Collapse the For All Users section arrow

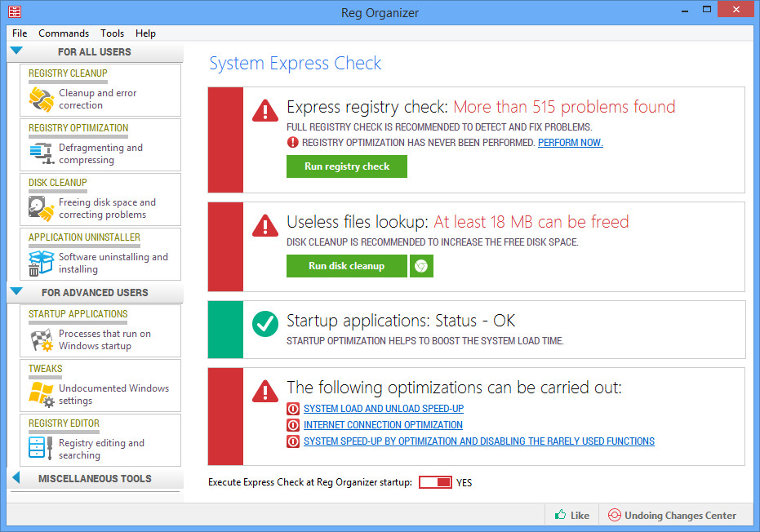pos(16,51)
